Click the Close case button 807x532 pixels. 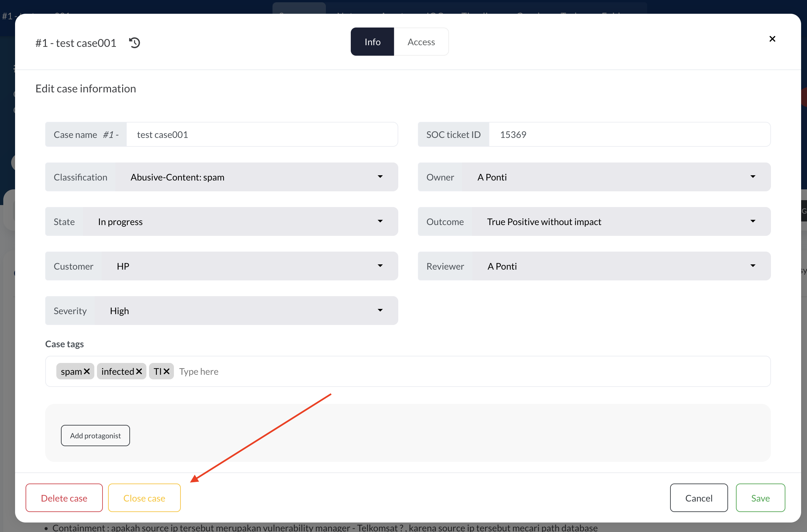pos(144,498)
